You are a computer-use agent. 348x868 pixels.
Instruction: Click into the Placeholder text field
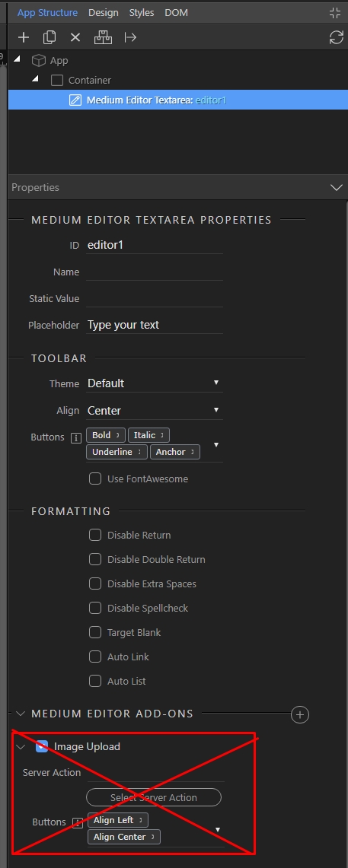[x=155, y=325]
